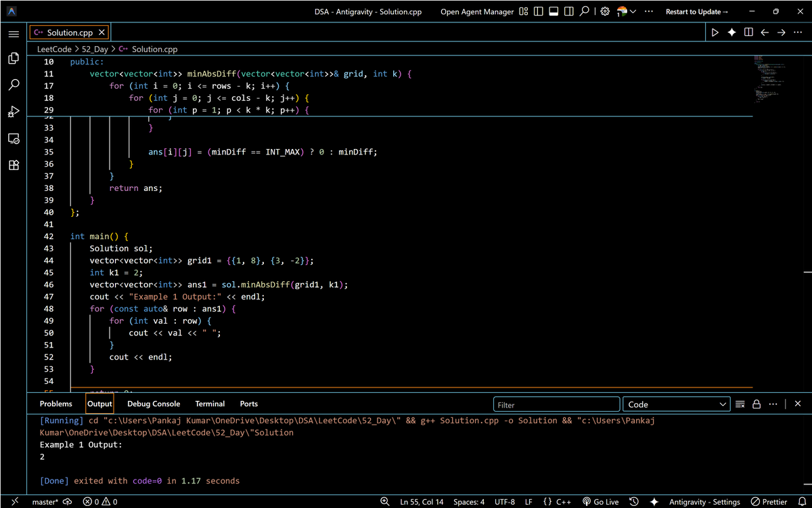Open Antigravity - Settings in status bar

coord(704,502)
